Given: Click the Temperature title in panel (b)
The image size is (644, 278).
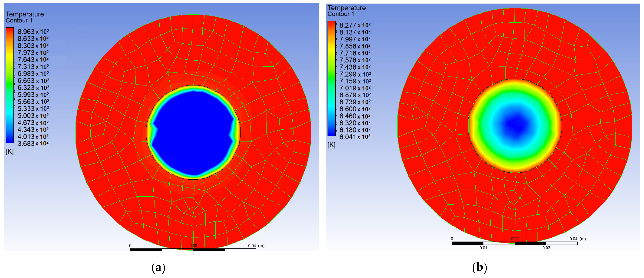Looking at the screenshot, I should click(347, 8).
